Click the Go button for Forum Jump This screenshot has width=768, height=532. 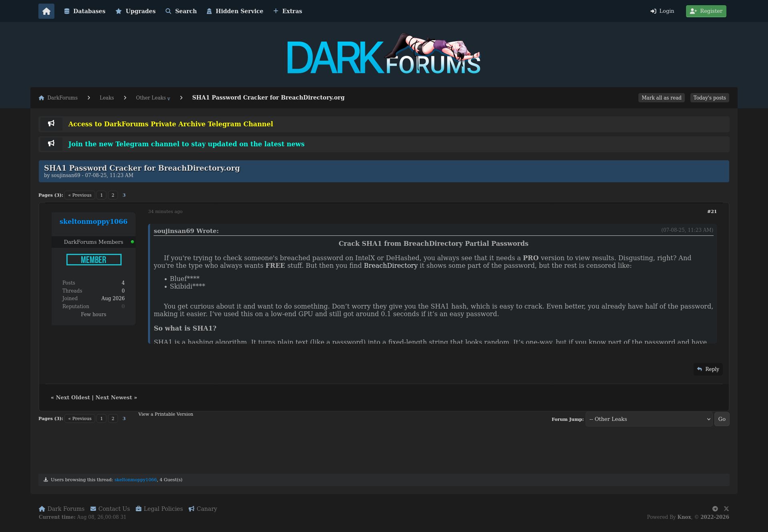[722, 419]
